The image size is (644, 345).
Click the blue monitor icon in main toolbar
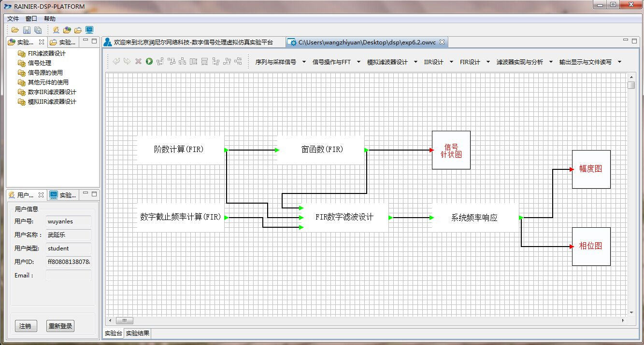click(x=89, y=30)
